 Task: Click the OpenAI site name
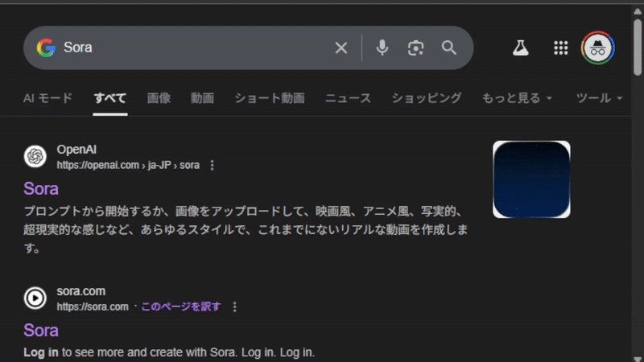coord(76,150)
